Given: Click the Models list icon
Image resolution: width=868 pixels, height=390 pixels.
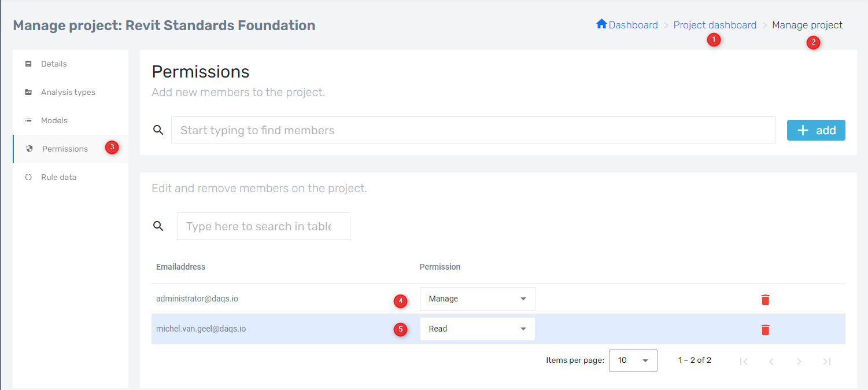Looking at the screenshot, I should coord(28,120).
